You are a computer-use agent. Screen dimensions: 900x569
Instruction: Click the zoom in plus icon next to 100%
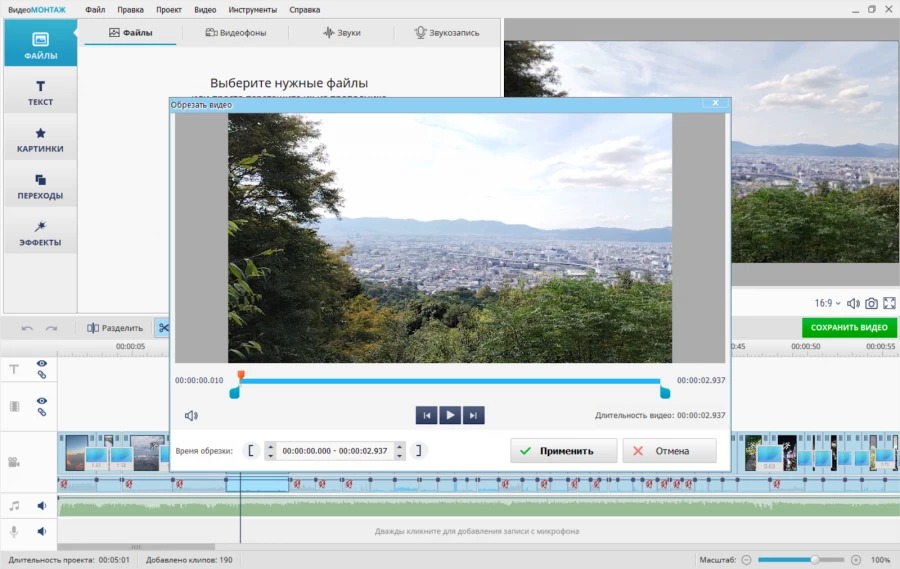[856, 560]
